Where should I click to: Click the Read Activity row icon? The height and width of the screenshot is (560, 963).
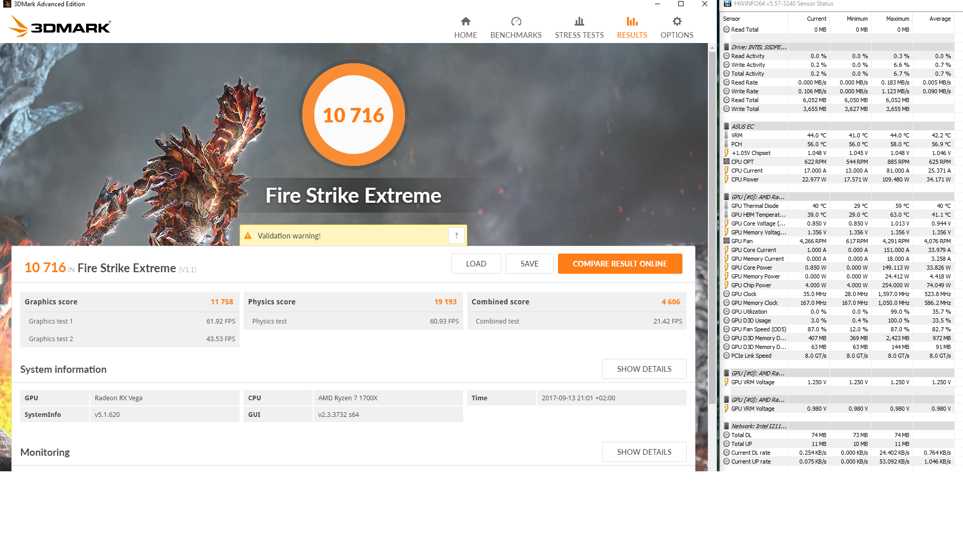pos(727,56)
